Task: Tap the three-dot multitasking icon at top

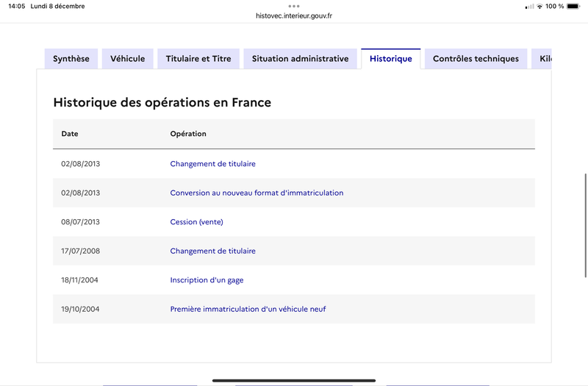Action: (294, 6)
